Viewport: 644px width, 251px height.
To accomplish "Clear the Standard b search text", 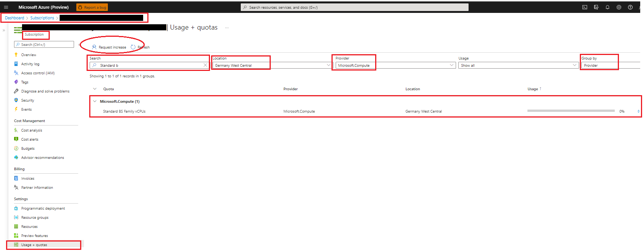I will coord(205,65).
